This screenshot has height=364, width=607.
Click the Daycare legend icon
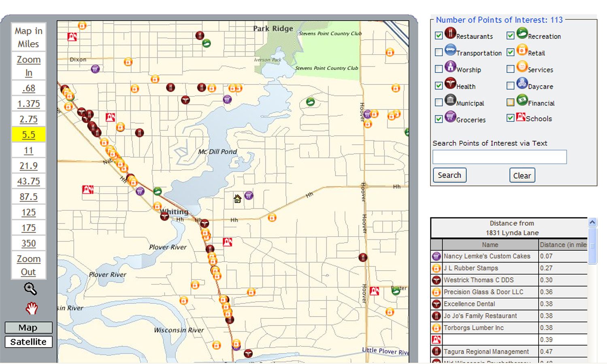522,83
